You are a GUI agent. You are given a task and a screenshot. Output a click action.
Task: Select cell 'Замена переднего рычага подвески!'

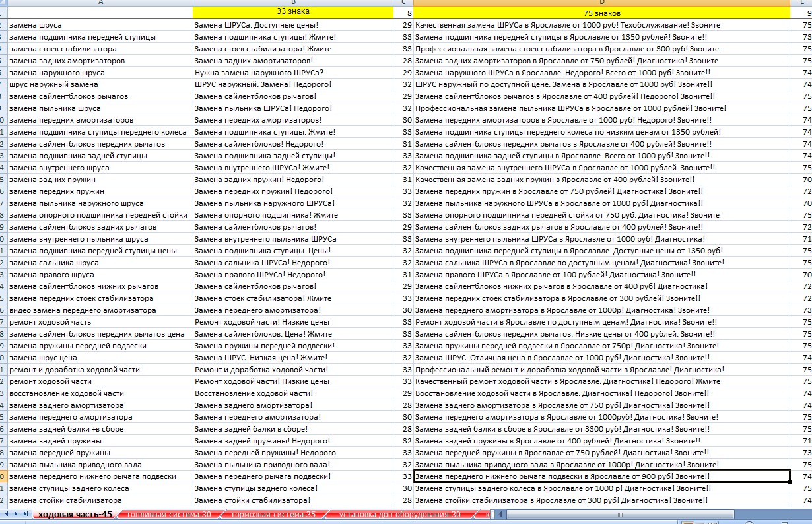tap(292, 476)
